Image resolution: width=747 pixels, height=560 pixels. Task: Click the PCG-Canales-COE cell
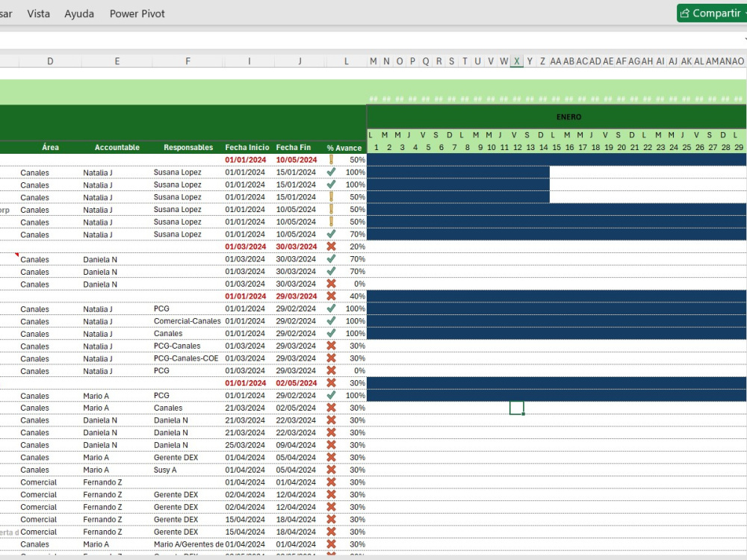(186, 358)
